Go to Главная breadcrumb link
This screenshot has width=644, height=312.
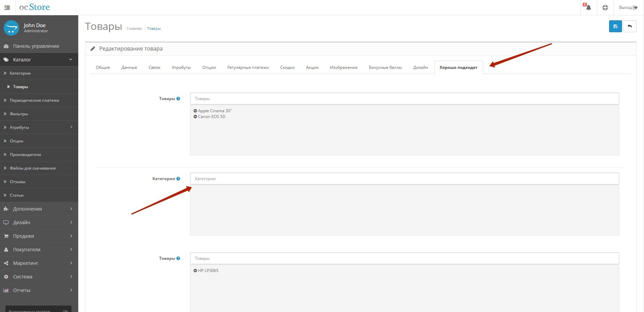(x=134, y=29)
